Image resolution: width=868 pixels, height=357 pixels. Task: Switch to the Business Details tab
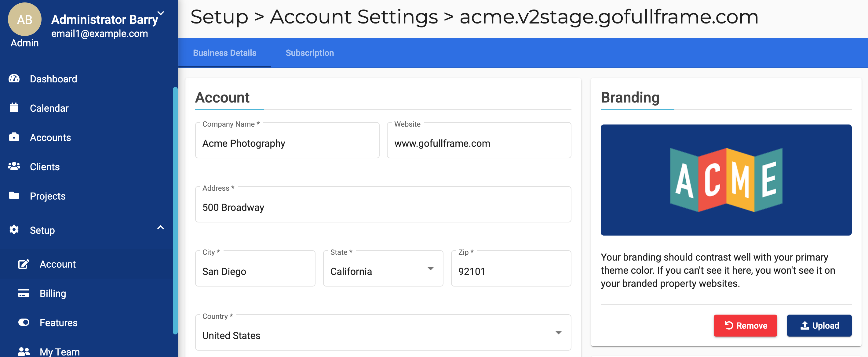225,53
